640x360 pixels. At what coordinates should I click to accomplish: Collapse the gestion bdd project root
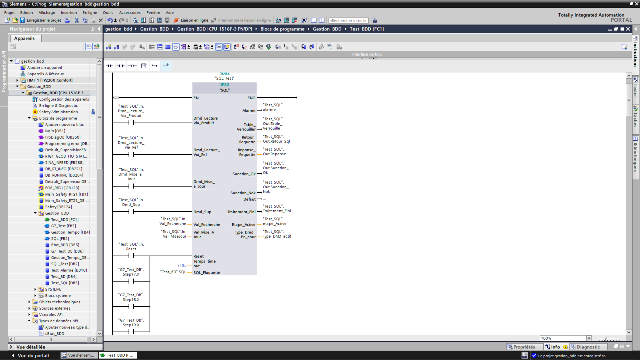click(11, 61)
